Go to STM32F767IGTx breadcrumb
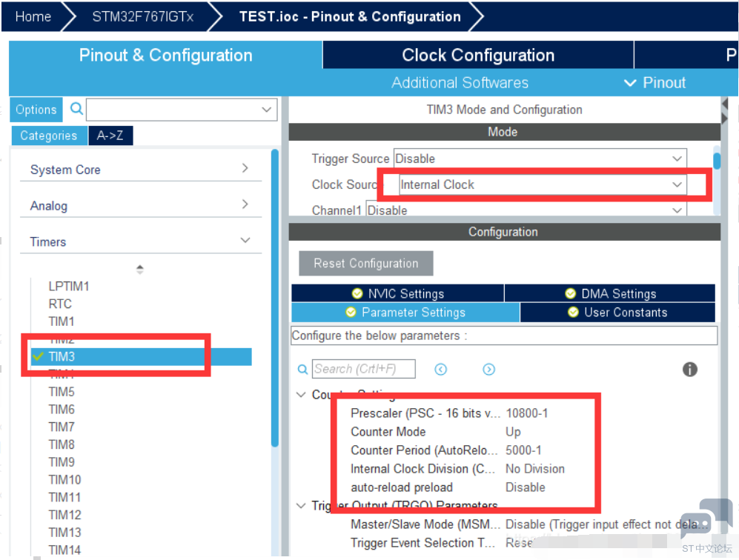Viewport: 739px width, 560px height. tap(142, 16)
